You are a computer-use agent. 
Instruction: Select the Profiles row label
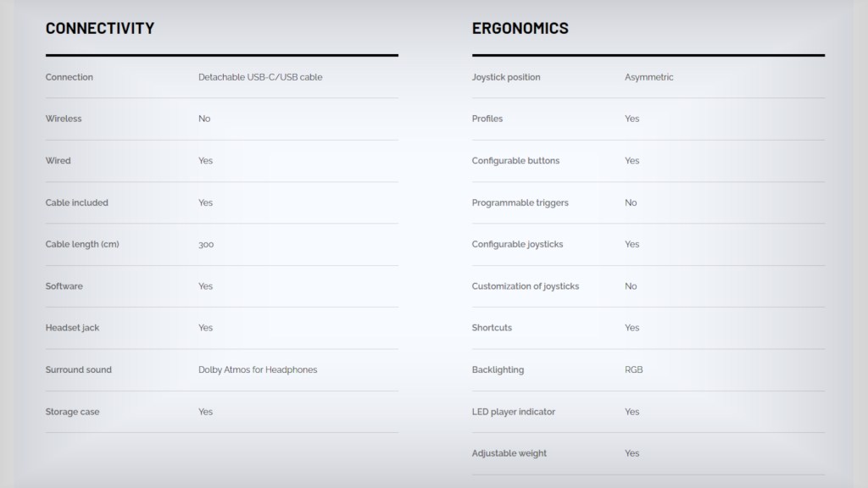point(487,119)
